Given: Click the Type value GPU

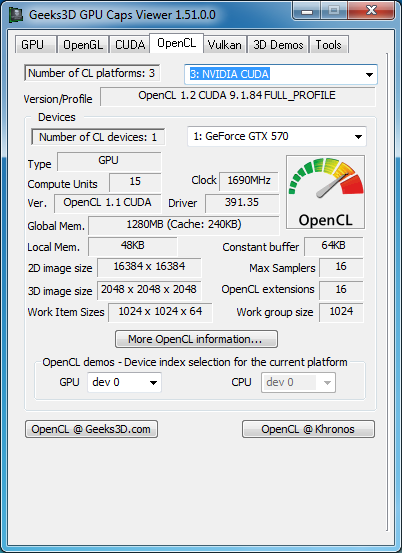Looking at the screenshot, I should 109,162.
